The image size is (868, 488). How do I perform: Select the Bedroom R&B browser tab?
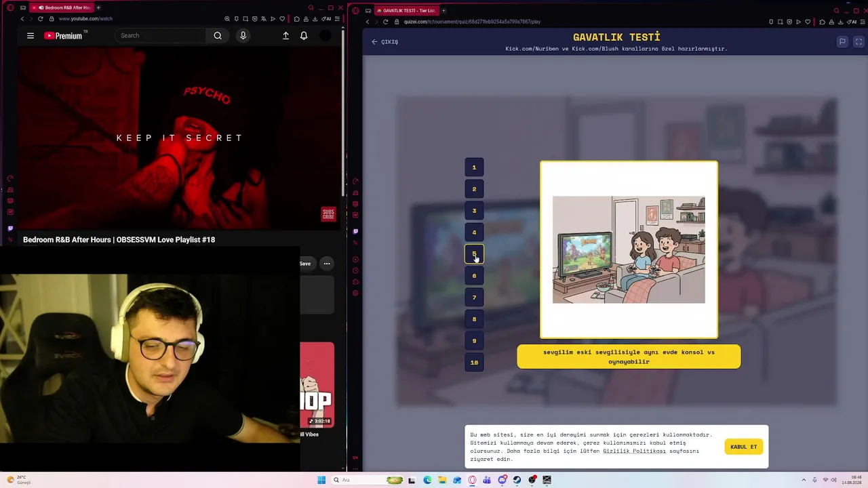tap(62, 7)
